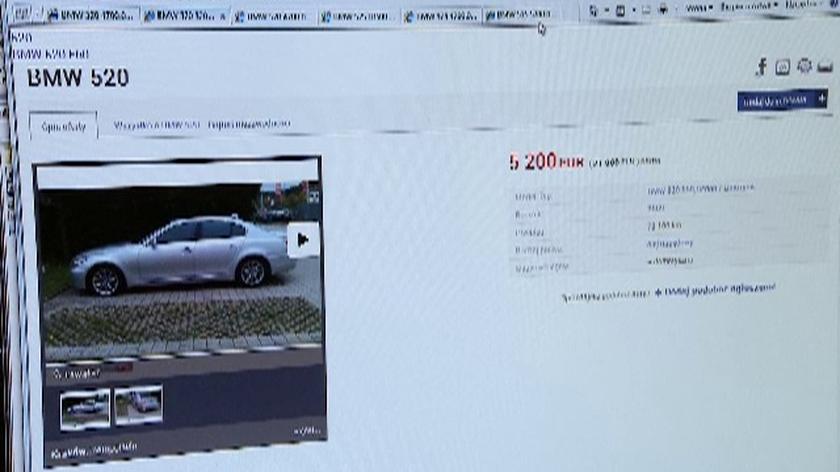Click the home icon in browser toolbar
This screenshot has height=472, width=840.
click(x=593, y=11)
